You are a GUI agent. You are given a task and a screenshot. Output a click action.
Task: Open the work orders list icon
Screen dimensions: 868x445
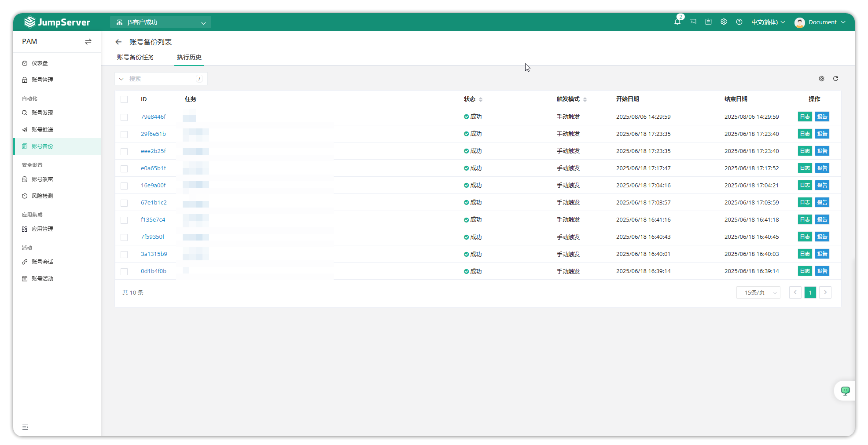tap(708, 22)
